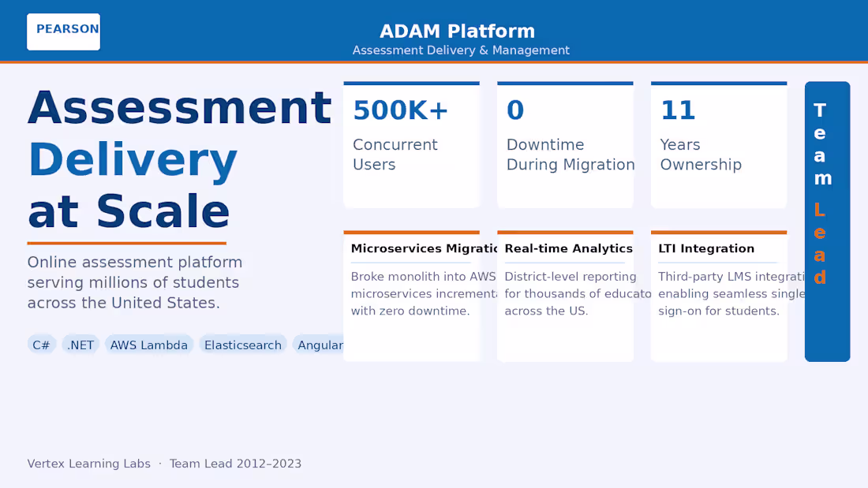This screenshot has width=868, height=488.
Task: Click the large Assessment headline word
Action: pos(179,107)
